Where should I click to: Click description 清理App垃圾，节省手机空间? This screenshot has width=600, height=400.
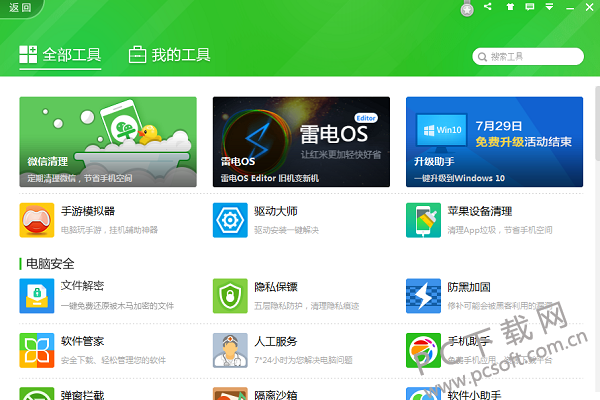500,230
